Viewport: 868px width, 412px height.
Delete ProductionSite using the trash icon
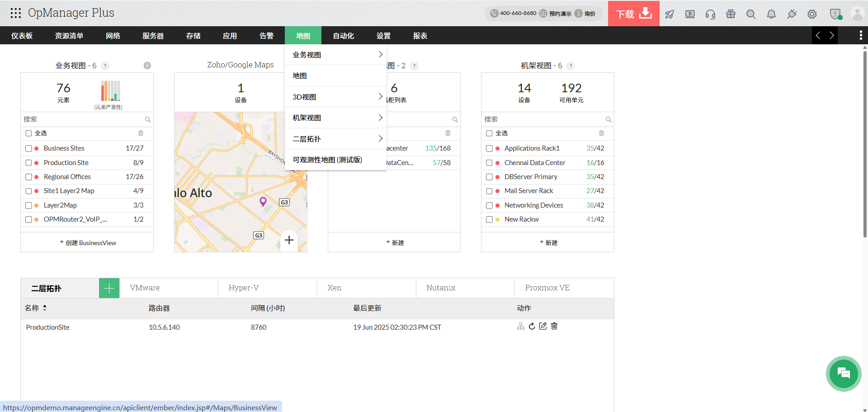(x=554, y=326)
